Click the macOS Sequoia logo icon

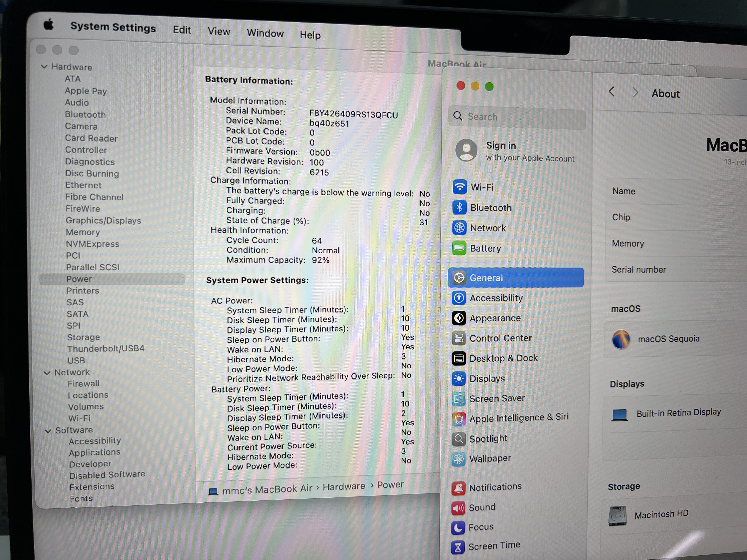click(x=621, y=339)
